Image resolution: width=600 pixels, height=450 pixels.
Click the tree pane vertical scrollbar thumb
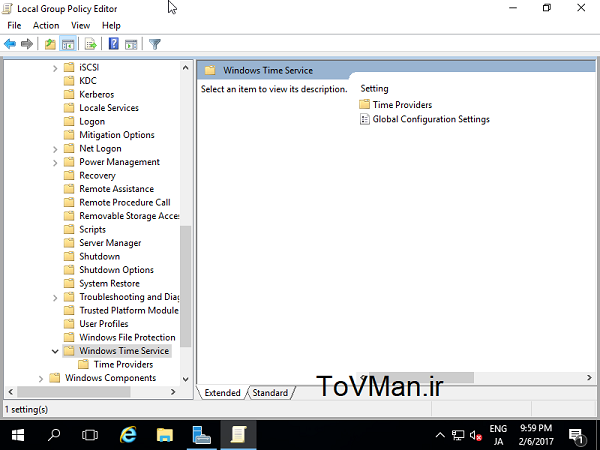[186, 286]
